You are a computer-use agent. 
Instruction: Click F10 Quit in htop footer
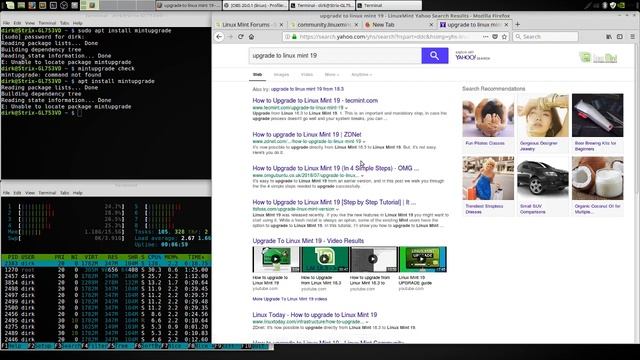[256, 346]
